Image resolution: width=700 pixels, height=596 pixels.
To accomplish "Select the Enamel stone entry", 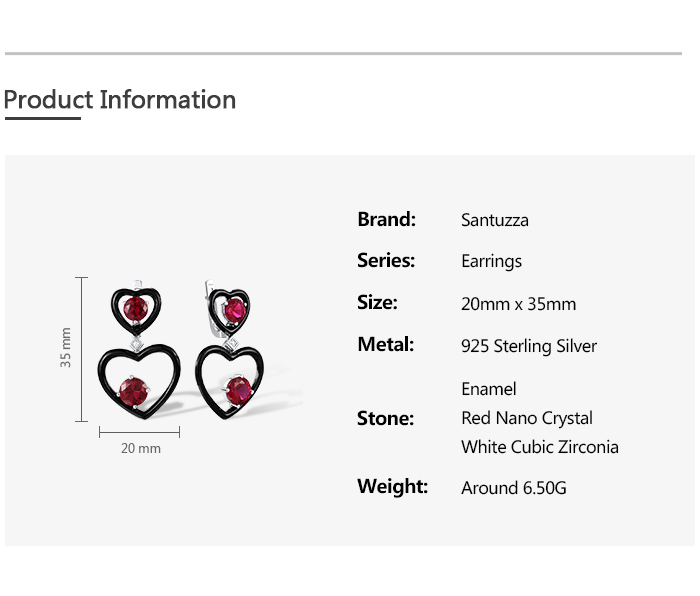I will click(489, 389).
